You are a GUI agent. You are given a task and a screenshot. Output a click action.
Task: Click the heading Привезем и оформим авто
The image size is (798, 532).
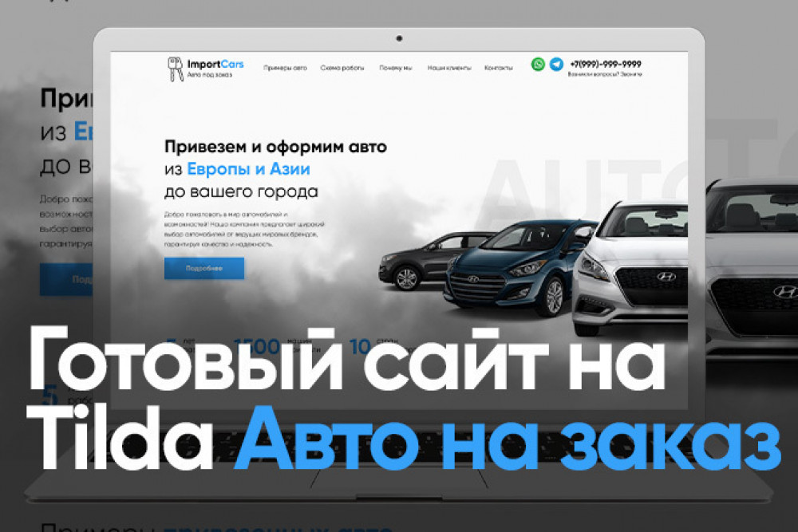point(275,147)
